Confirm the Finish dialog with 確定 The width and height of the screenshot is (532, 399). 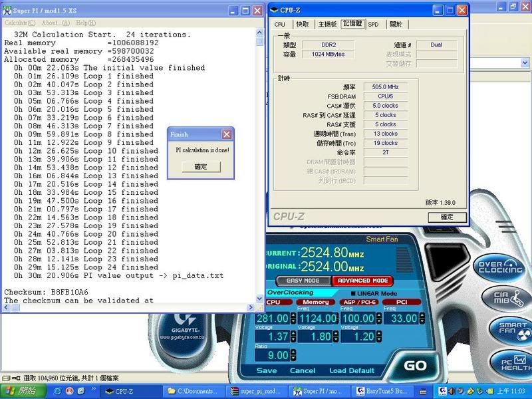[201, 167]
